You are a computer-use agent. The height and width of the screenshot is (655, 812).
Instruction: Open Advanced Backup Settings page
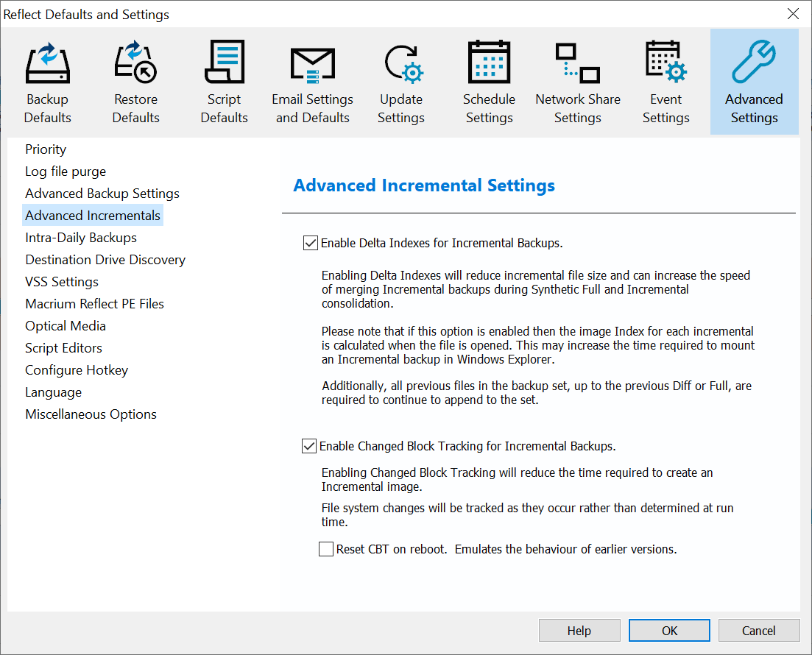pos(102,193)
